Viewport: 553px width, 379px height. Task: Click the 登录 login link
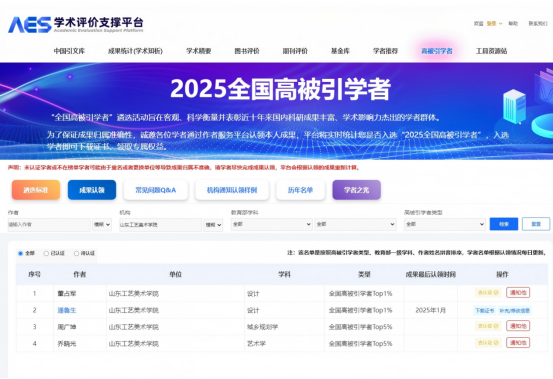(491, 24)
